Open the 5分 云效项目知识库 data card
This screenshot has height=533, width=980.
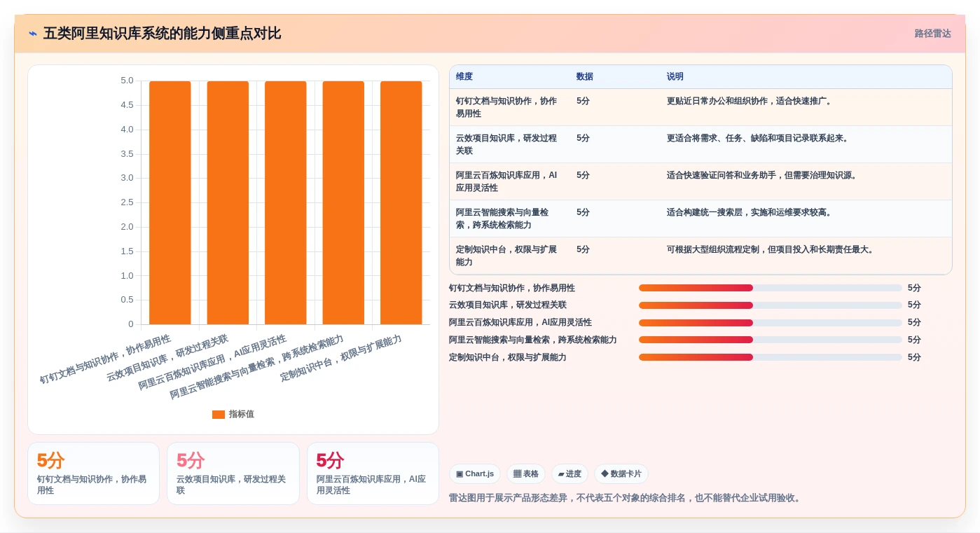click(x=233, y=473)
